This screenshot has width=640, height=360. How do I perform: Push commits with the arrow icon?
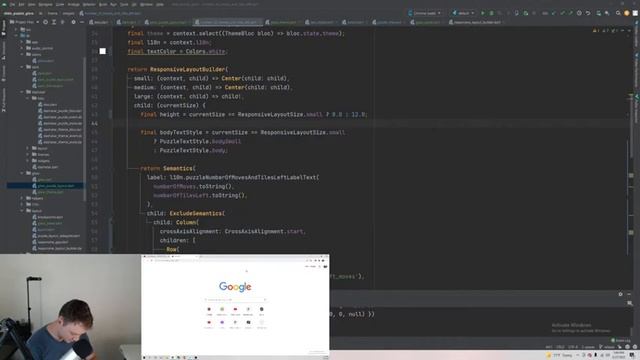pyautogui.click(x=571, y=13)
